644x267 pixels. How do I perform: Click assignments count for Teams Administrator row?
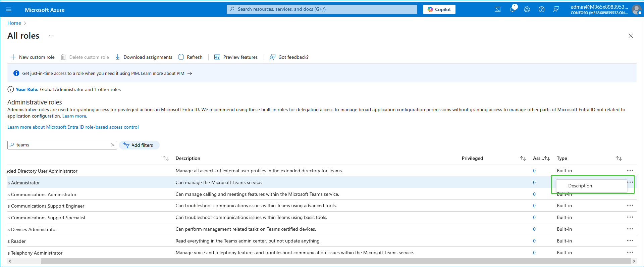click(534, 182)
